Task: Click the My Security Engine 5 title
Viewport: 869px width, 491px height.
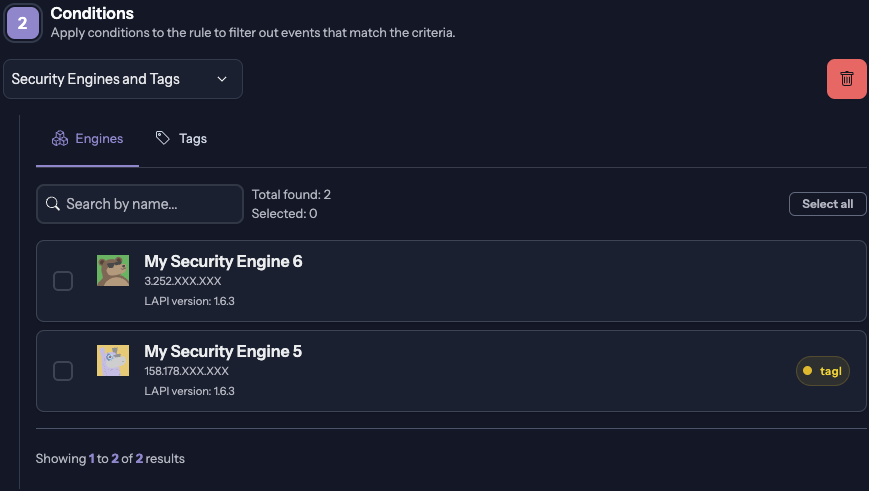Action: (x=223, y=352)
